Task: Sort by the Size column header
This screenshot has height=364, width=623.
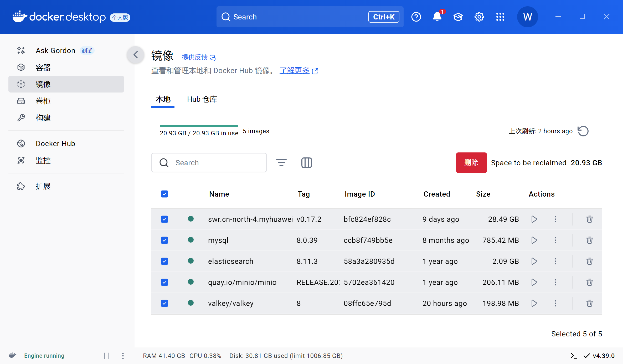Action: tap(483, 194)
